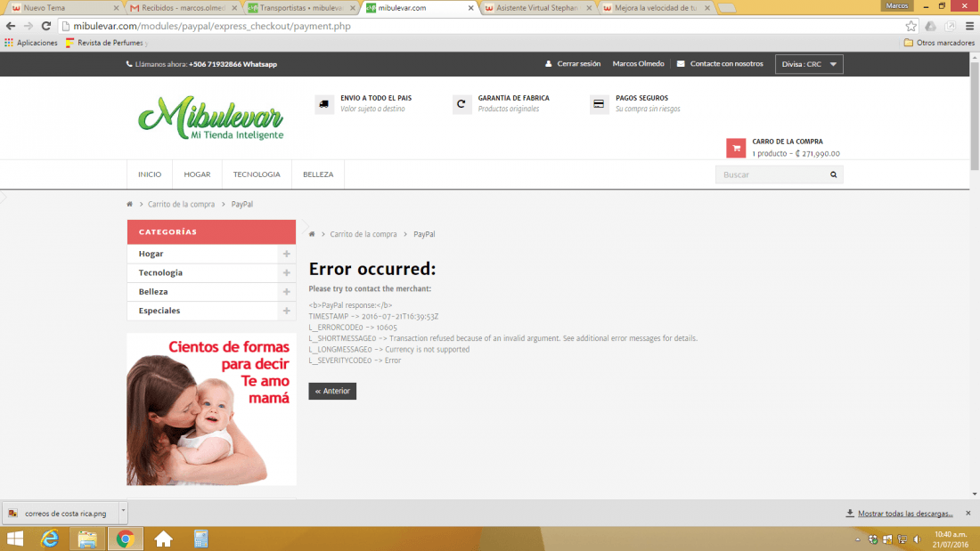This screenshot has width=980, height=551.
Task: Switch to Mejora la velocidad tab
Action: [655, 8]
